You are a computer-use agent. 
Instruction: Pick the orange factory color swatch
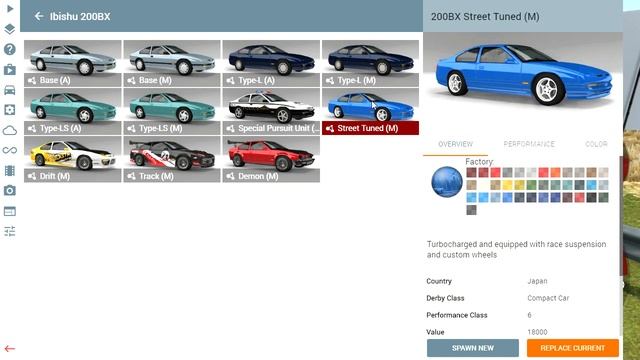[556, 172]
